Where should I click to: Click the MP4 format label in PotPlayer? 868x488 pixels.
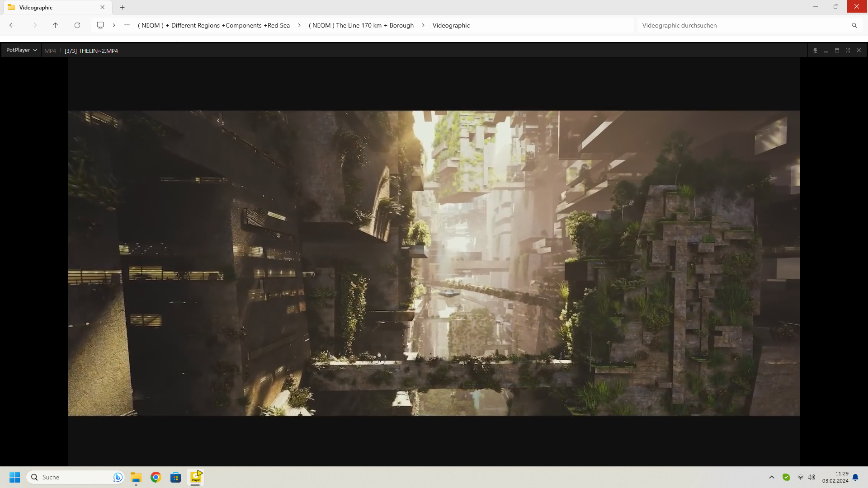coord(50,51)
